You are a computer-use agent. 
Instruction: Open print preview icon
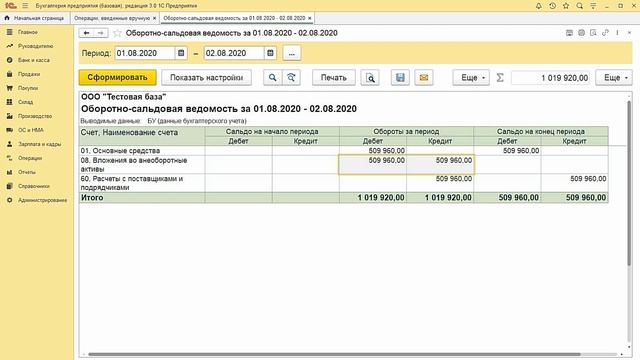[x=370, y=78]
